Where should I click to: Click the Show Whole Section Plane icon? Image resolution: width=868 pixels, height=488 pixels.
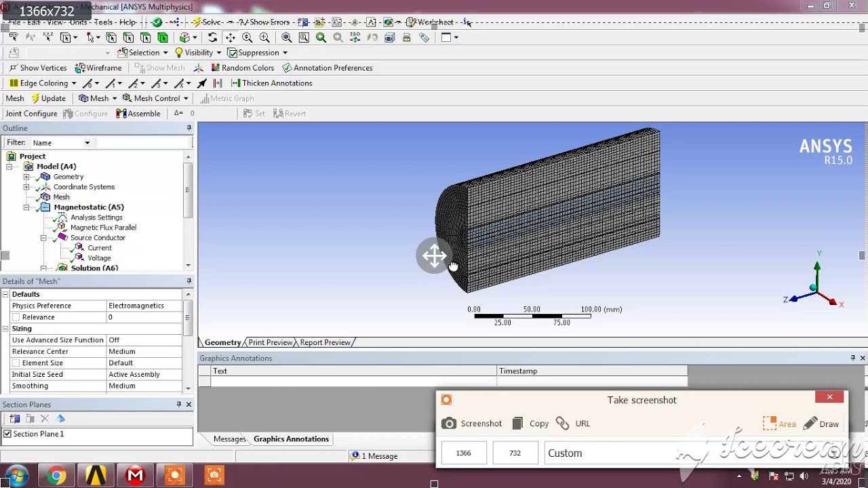(x=60, y=419)
